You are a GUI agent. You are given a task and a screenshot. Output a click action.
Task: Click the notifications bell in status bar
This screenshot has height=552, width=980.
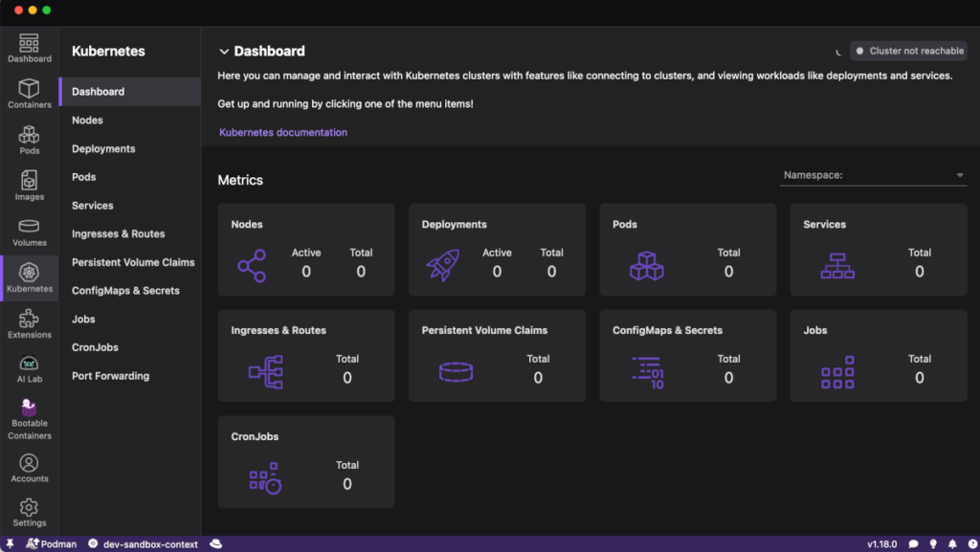click(x=952, y=544)
